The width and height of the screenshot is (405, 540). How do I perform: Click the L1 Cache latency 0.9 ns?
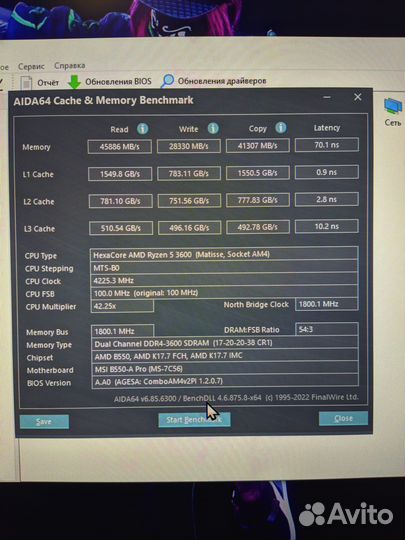326,172
